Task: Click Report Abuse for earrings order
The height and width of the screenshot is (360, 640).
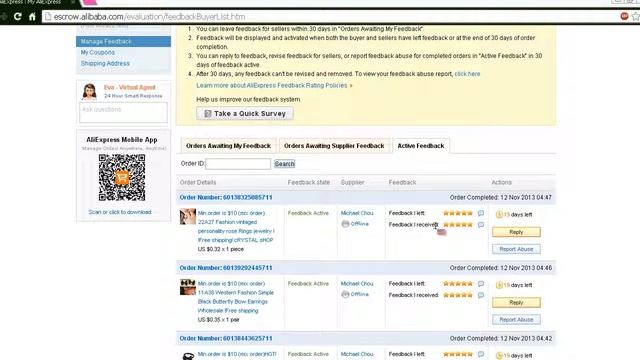Action: [x=516, y=320]
